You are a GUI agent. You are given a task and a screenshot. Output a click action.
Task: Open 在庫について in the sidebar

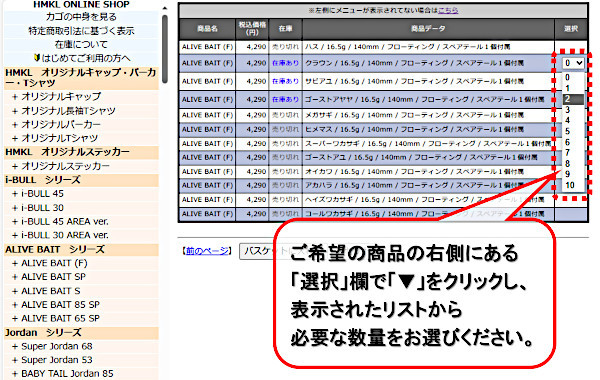tap(81, 45)
